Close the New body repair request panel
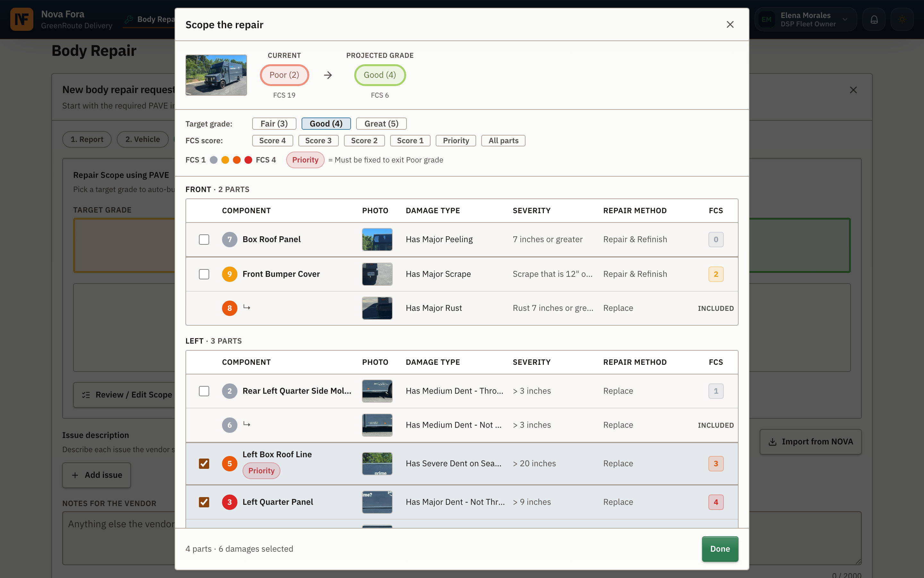Image resolution: width=924 pixels, height=578 pixels. [853, 90]
